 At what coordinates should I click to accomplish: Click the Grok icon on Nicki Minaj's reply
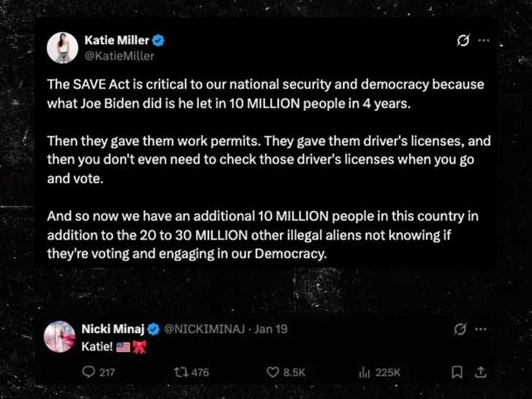460,329
